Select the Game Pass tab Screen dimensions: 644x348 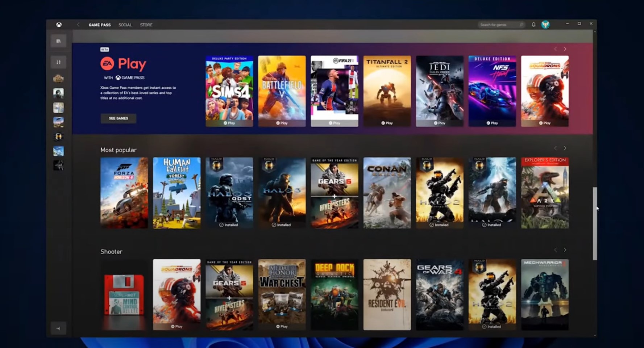pos(100,25)
